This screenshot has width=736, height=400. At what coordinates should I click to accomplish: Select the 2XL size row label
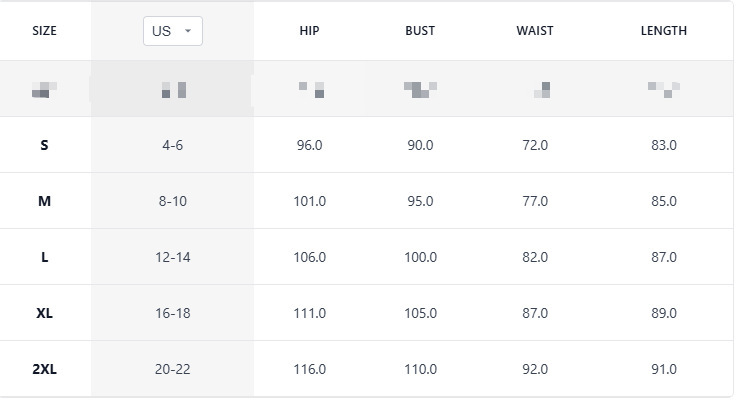(x=44, y=369)
